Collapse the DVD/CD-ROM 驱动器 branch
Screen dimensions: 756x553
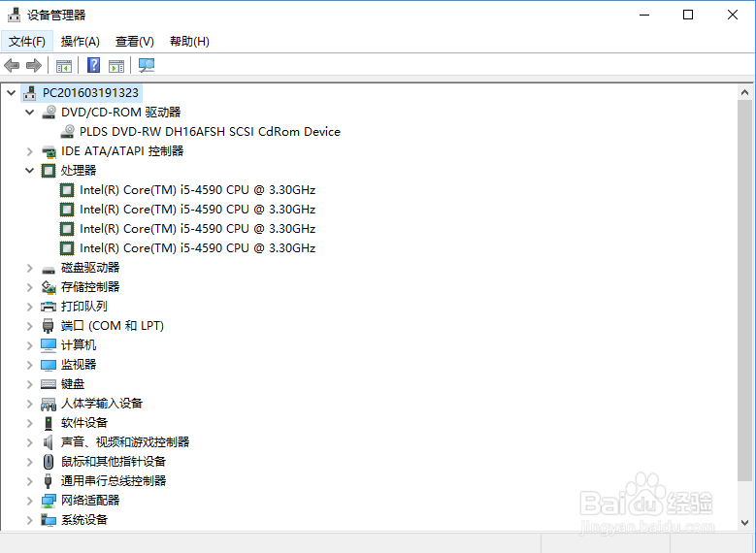coord(29,113)
